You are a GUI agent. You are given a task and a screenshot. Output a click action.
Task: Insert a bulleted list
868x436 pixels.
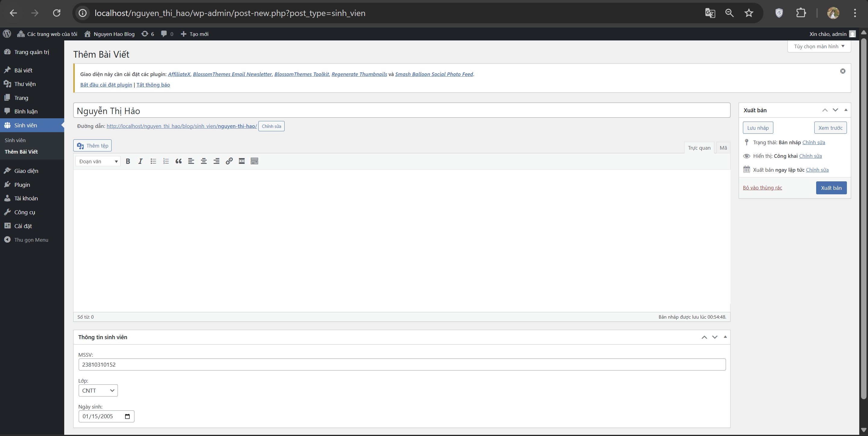coord(153,161)
